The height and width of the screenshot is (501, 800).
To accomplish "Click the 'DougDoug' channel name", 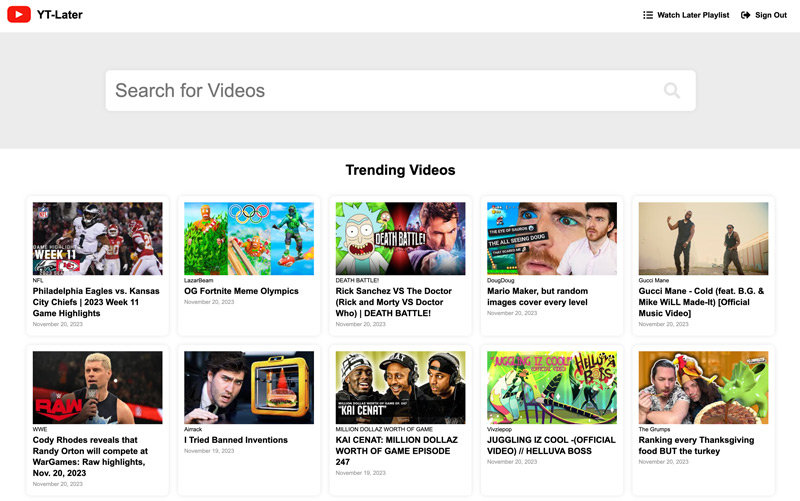I will (x=501, y=280).
